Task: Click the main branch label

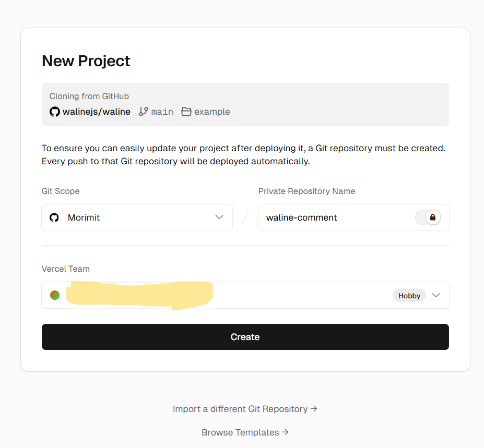Action: click(162, 112)
